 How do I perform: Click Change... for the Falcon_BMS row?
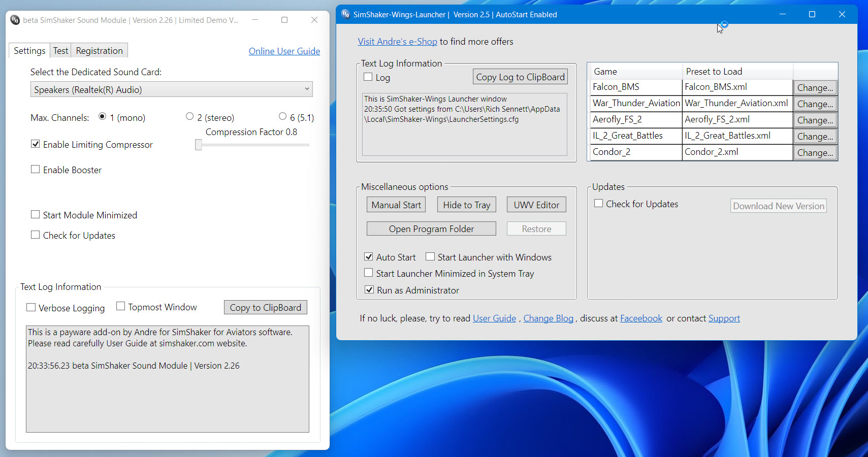tap(815, 88)
